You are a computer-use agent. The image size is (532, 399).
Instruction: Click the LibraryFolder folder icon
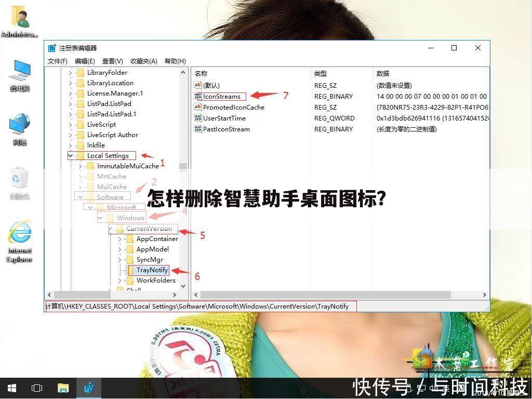[x=81, y=73]
